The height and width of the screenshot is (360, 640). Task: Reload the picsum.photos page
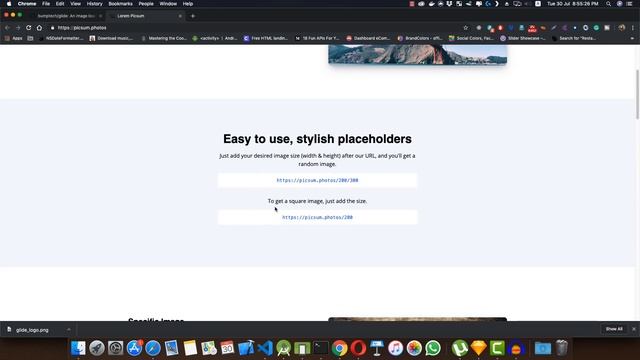point(29,28)
